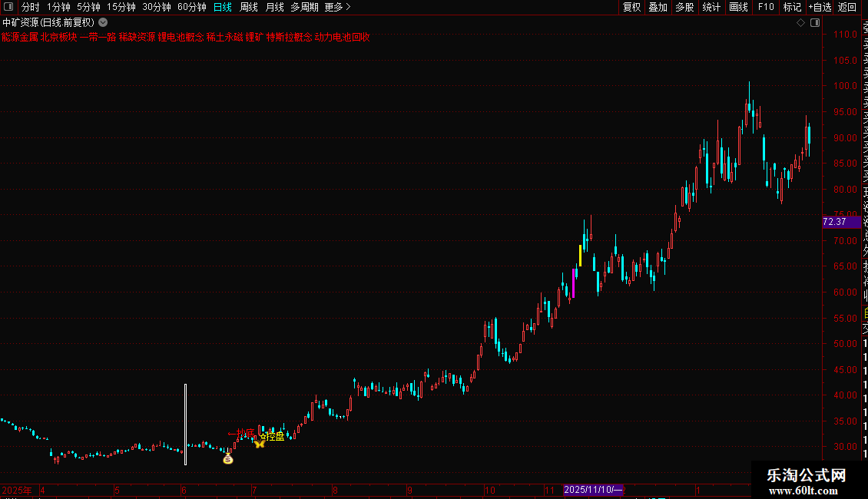This screenshot has width=868, height=499.
Task: Expand the 更多 periods menu
Action: click(337, 7)
